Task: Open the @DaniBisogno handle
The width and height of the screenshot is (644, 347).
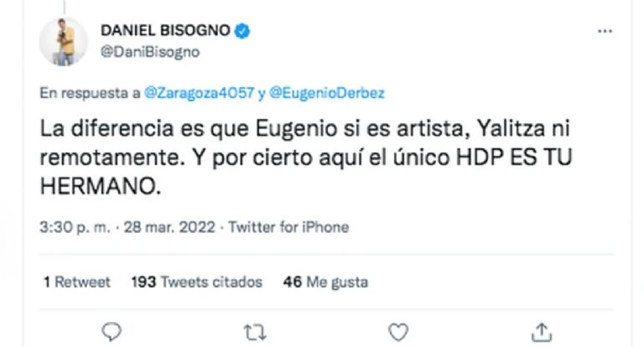Action: [x=150, y=52]
